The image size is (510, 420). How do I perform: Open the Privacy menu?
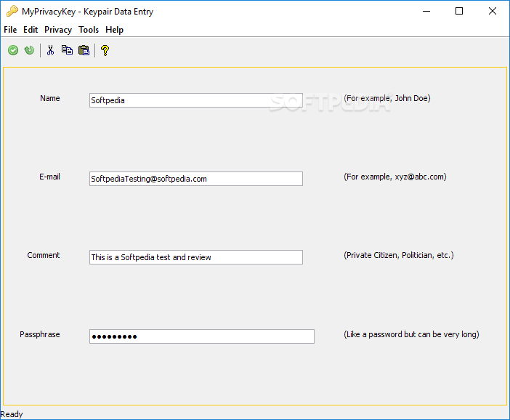[58, 30]
